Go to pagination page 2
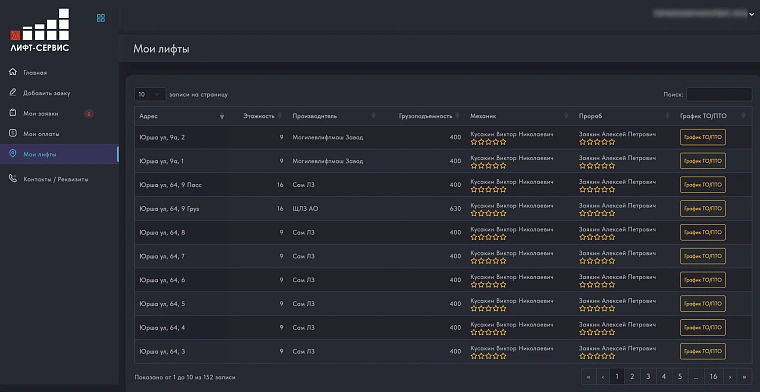Viewport: 760px width, 392px height. pyautogui.click(x=632, y=376)
